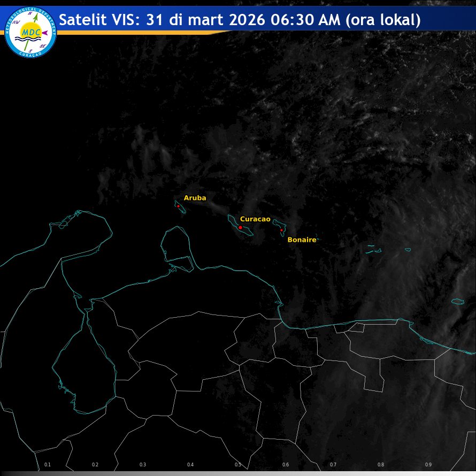476x476 pixels.
Task: Click the 0.2 value on the scale
Action: click(95, 465)
